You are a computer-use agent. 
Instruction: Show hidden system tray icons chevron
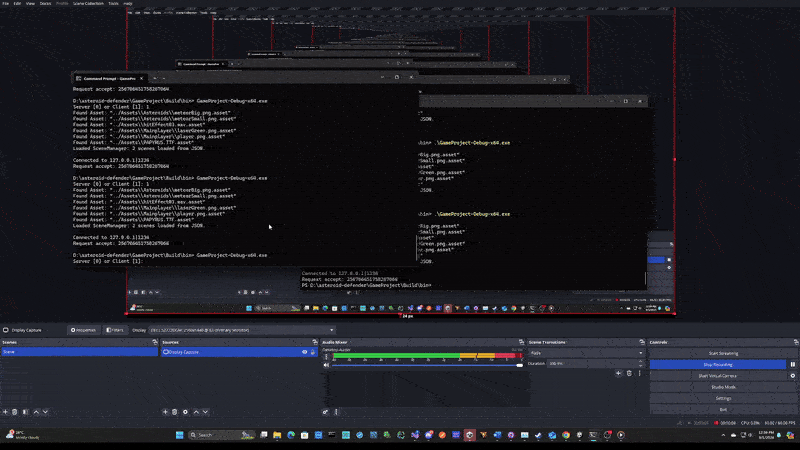pos(723,435)
